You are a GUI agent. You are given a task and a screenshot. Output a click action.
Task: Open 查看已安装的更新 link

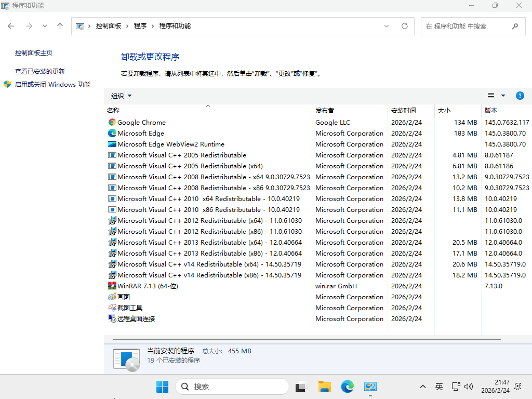coord(40,72)
